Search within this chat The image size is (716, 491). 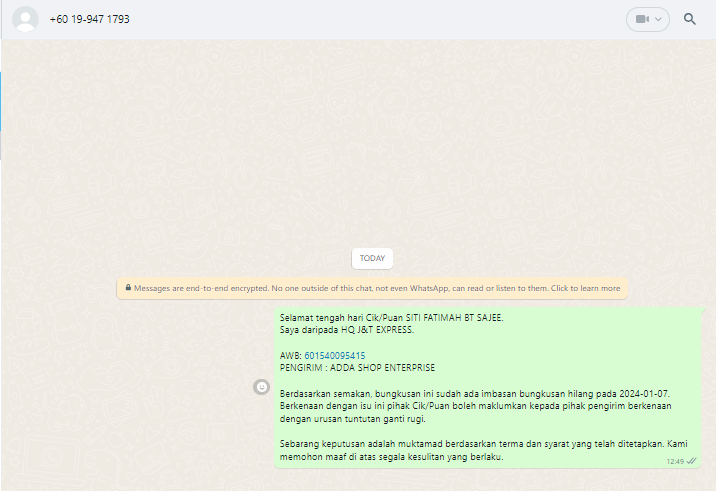(690, 19)
